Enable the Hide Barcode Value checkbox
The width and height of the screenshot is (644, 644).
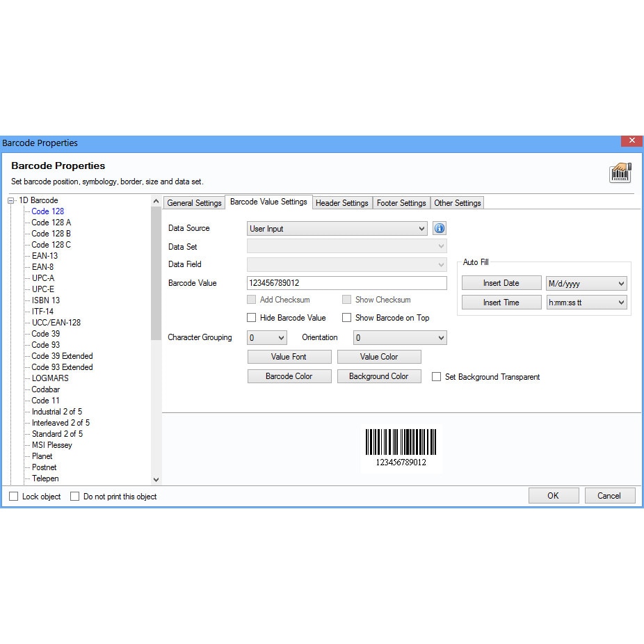tap(251, 317)
